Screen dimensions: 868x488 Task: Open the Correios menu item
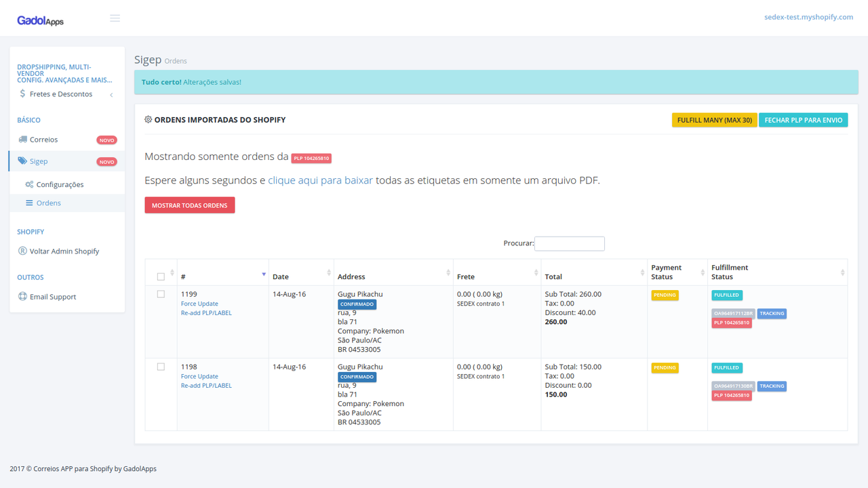67,140
